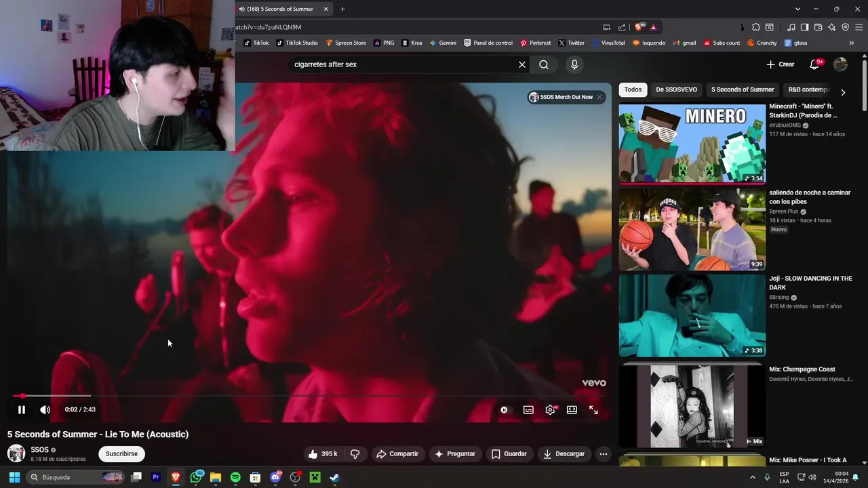This screenshot has height=488, width=868.
Task: Open the 5SOS channel name link
Action: [x=39, y=449]
